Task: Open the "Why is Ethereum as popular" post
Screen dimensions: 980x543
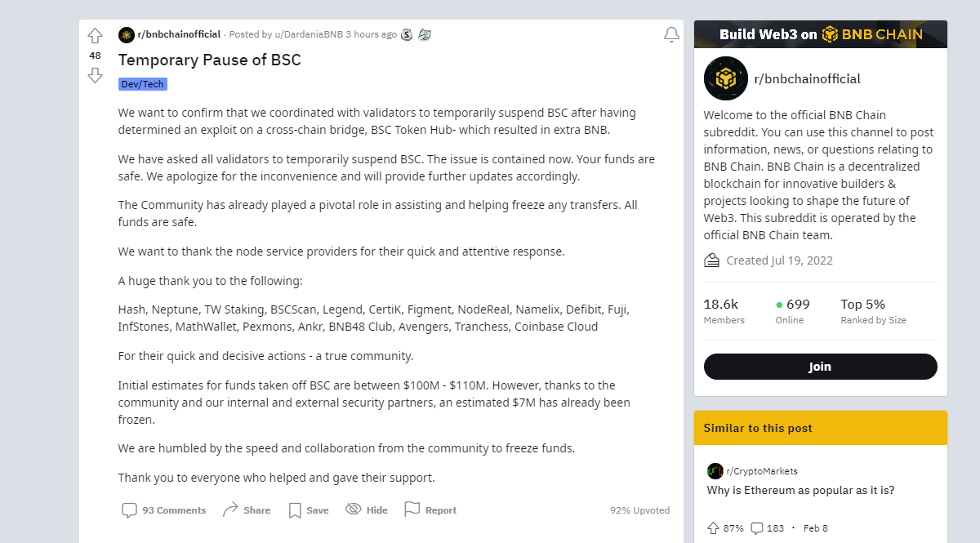Action: tap(800, 491)
